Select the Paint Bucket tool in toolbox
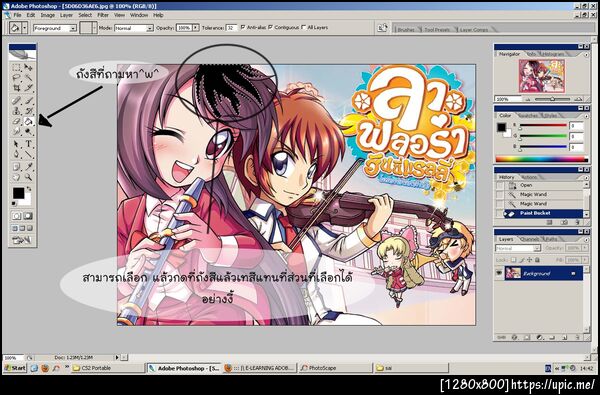 coord(28,122)
